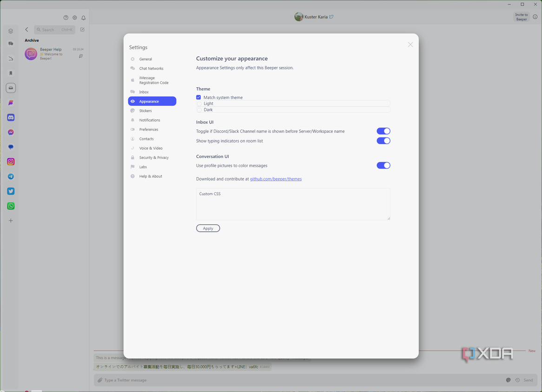542x392 pixels.
Task: Open Voice & Video settings section
Action: tap(152, 148)
